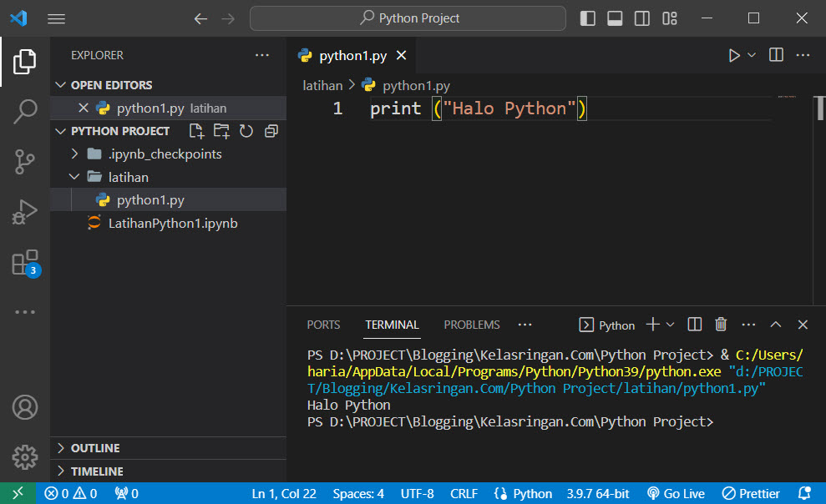
Task: Close the terminal panel
Action: pyautogui.click(x=803, y=324)
